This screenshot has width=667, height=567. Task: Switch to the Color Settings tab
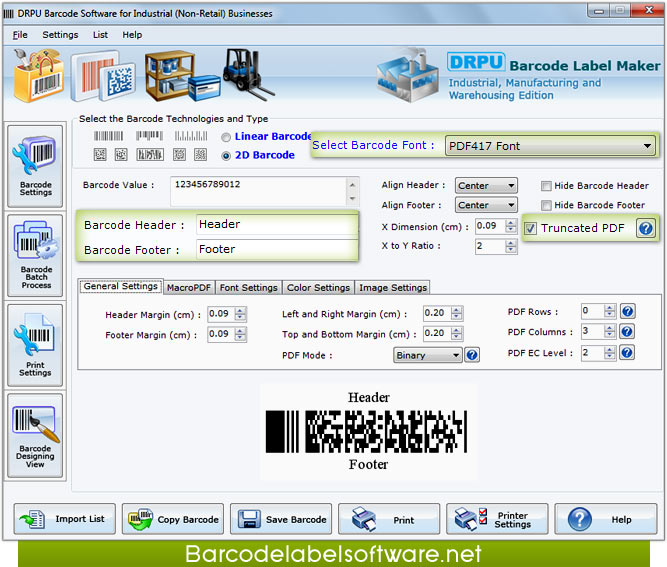[x=318, y=288]
